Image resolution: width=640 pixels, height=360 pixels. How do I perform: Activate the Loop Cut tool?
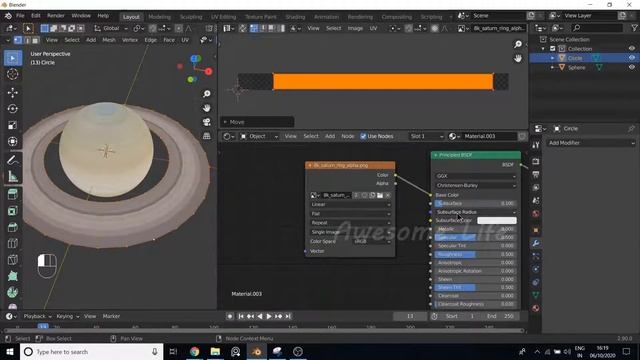13,243
